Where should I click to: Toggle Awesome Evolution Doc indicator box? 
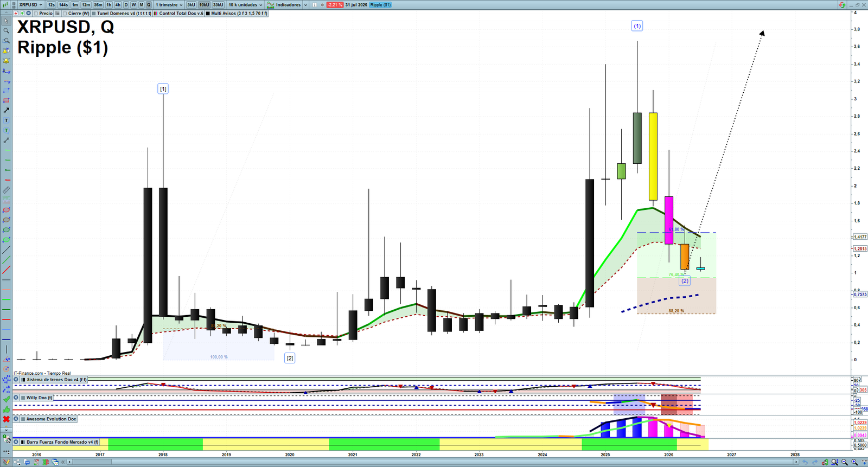(x=23, y=419)
